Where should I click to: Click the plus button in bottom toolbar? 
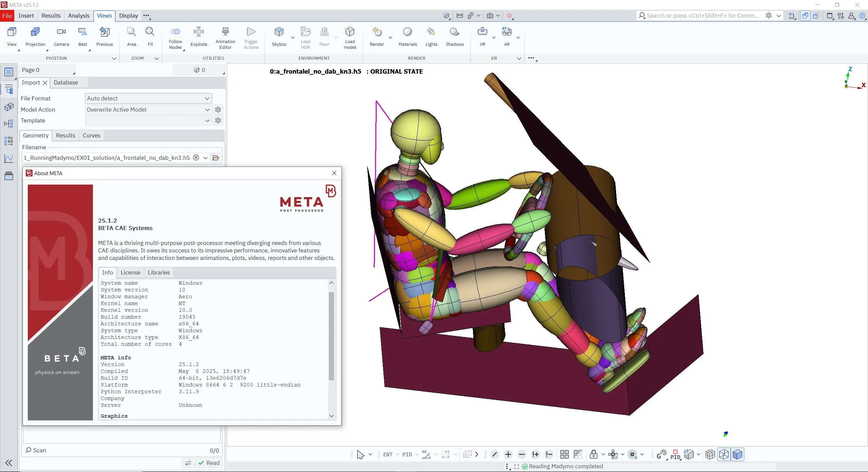point(508,454)
